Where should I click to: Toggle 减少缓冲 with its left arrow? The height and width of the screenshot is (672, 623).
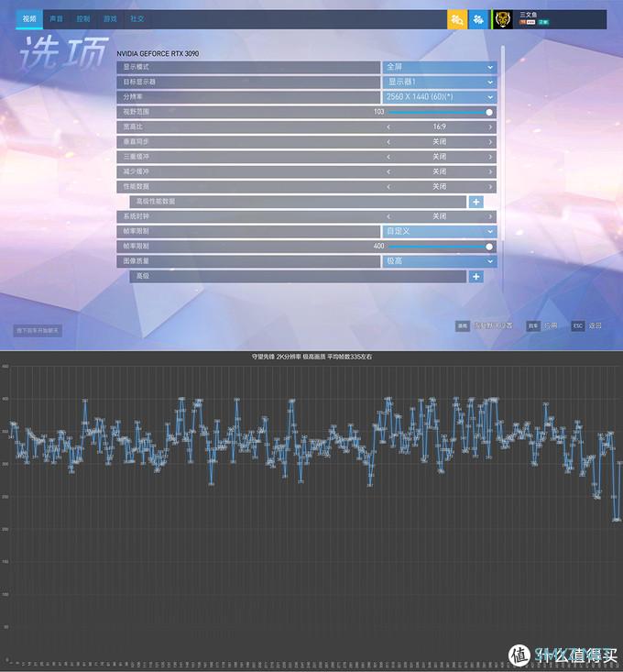pos(388,171)
